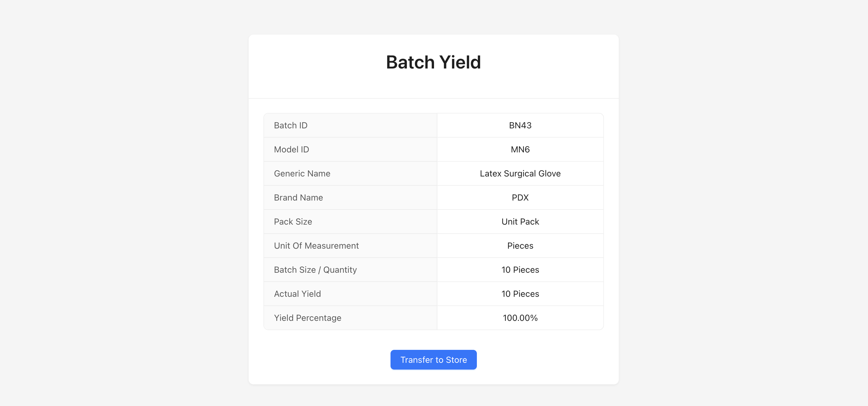Click the Batch Size / Quantity label
The height and width of the screenshot is (406, 868).
(x=315, y=270)
